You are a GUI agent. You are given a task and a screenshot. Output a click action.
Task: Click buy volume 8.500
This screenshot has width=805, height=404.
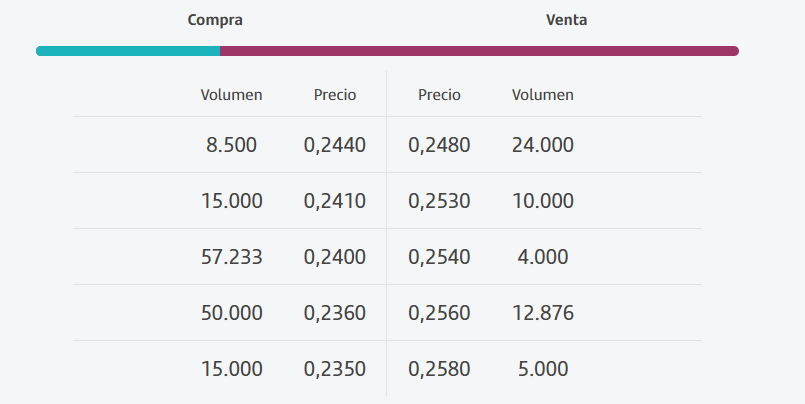[231, 145]
